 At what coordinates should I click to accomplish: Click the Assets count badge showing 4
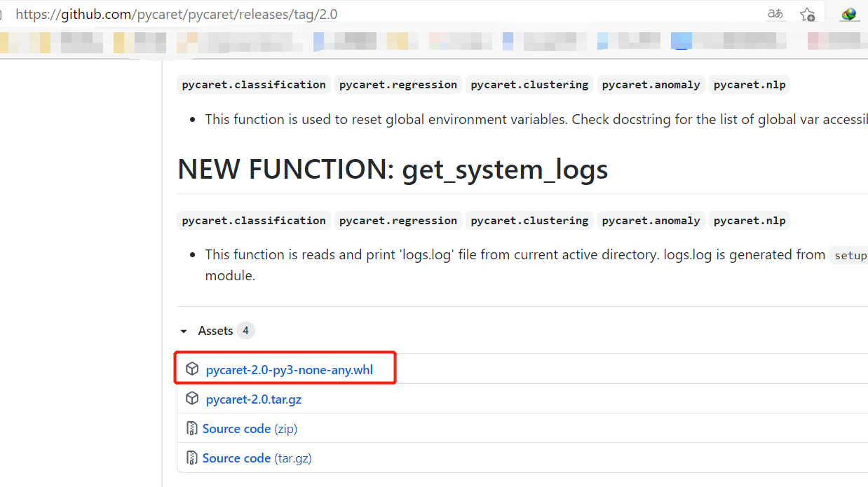click(245, 330)
